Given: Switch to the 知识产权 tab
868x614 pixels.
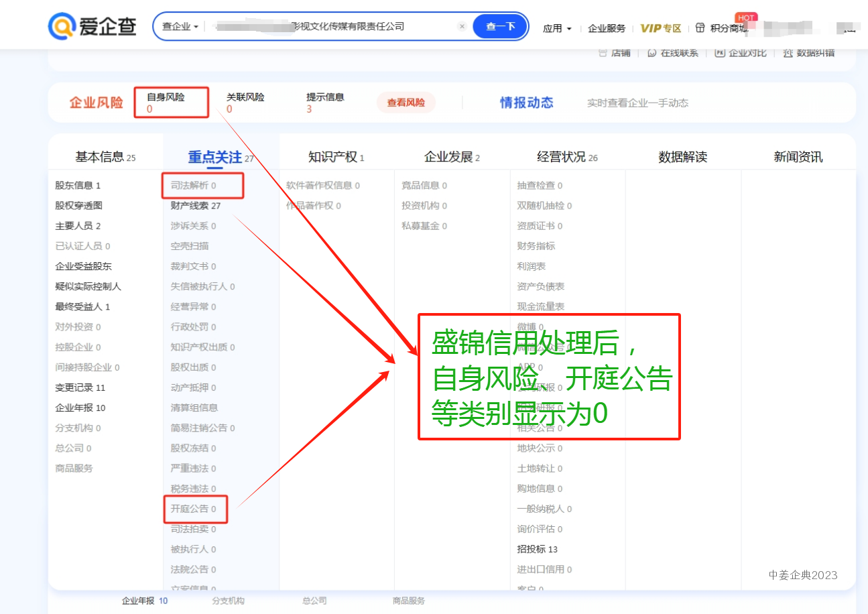Looking at the screenshot, I should (x=336, y=158).
